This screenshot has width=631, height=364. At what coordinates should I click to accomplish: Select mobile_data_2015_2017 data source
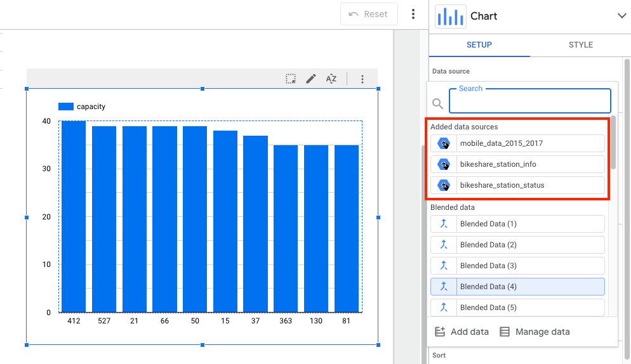(517, 143)
